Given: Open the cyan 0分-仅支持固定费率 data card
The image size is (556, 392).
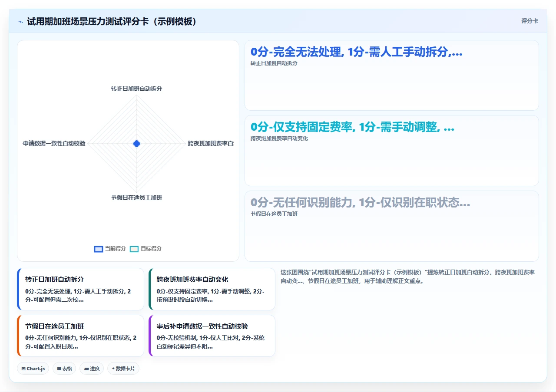Looking at the screenshot, I should [x=392, y=151].
